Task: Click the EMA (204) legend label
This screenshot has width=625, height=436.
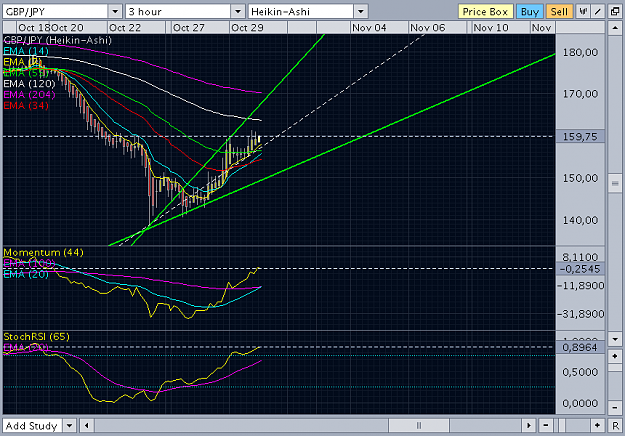Action: (x=29, y=94)
